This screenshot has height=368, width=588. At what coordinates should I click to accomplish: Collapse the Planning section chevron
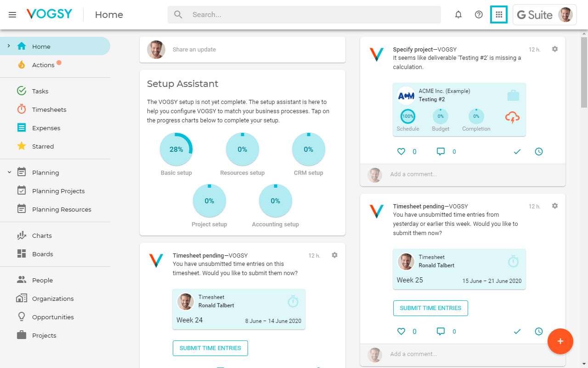point(9,172)
